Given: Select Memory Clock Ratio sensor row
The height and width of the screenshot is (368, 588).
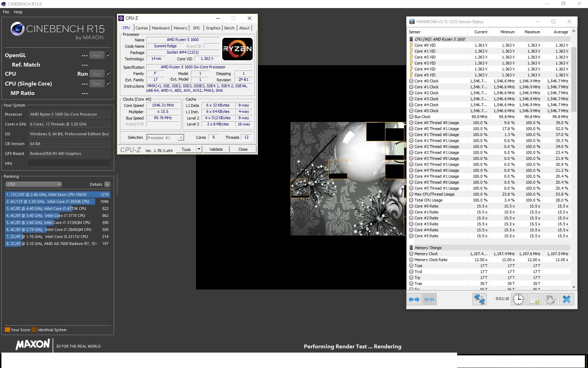Looking at the screenshot, I should 489,260.
